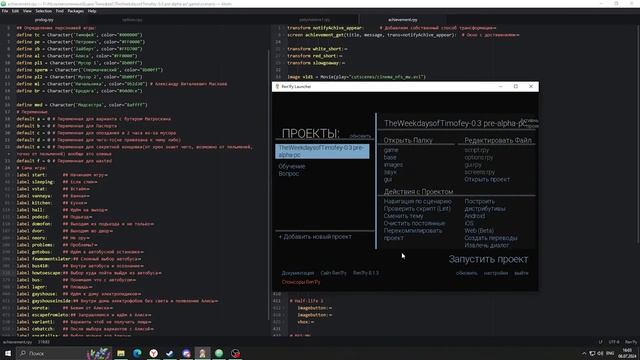The width and height of the screenshot is (640, 360).
Task: Click the iOS action
Action: pyautogui.click(x=469, y=223)
